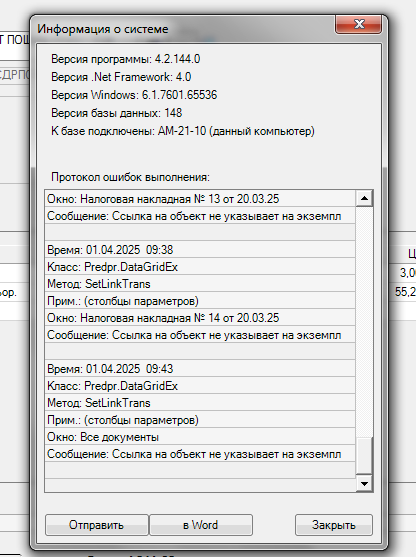Click the dialog title 'Информация о системе'
The width and height of the screenshot is (416, 557).
[x=103, y=29]
